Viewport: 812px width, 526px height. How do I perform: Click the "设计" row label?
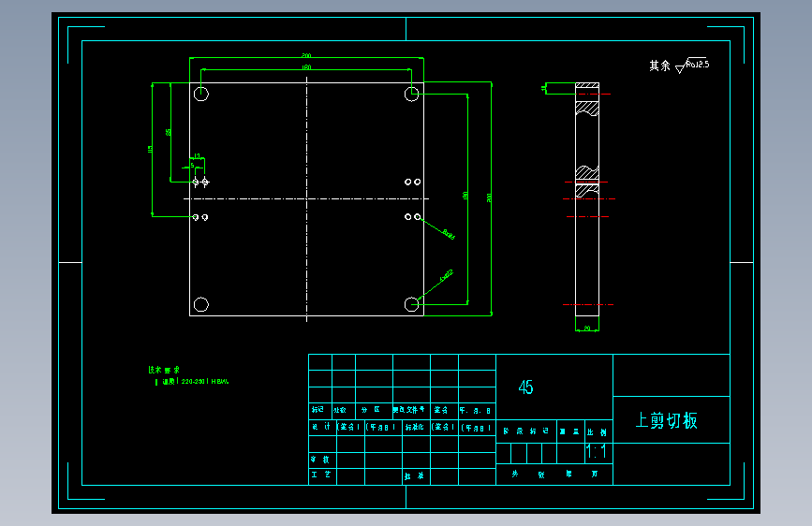coord(320,427)
